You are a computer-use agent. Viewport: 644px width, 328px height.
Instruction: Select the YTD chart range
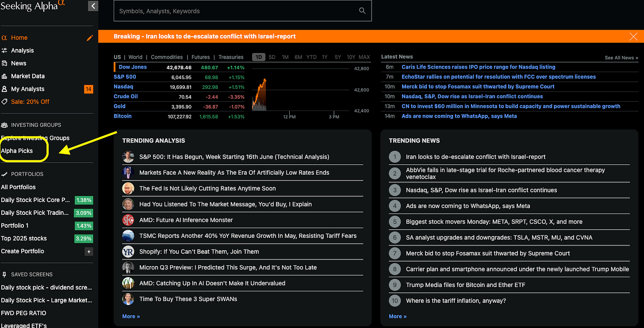pyautogui.click(x=311, y=57)
